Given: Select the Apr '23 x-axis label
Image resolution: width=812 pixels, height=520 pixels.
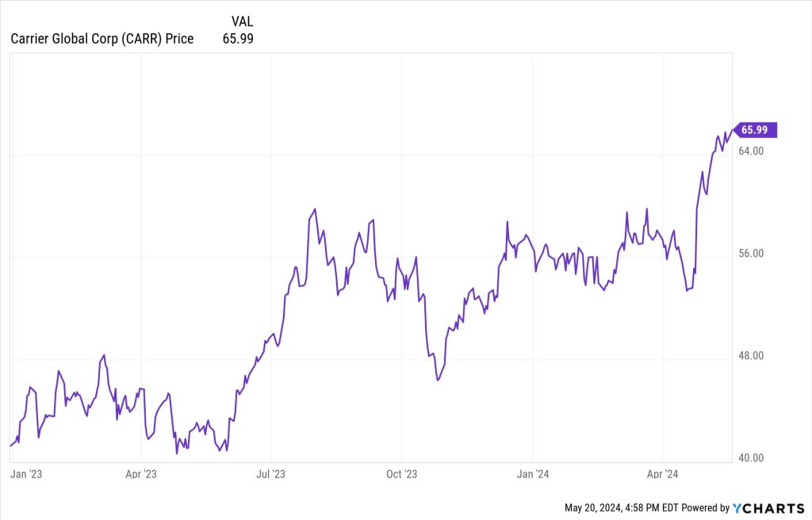Looking at the screenshot, I should pyautogui.click(x=141, y=474).
